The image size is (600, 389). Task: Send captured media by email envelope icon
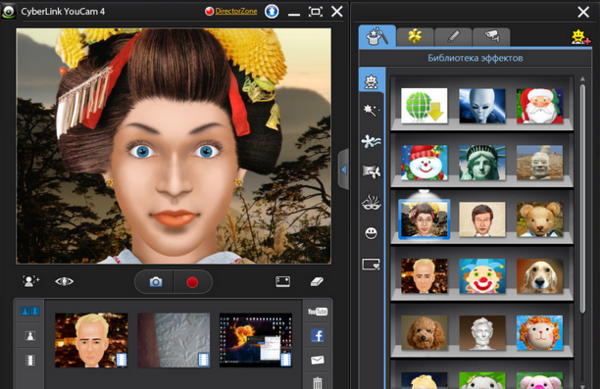tap(318, 360)
